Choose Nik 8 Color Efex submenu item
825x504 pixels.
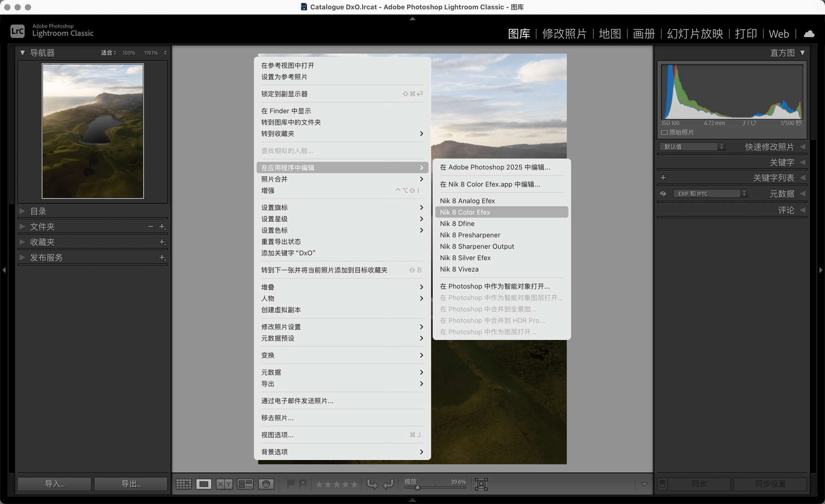pos(501,212)
